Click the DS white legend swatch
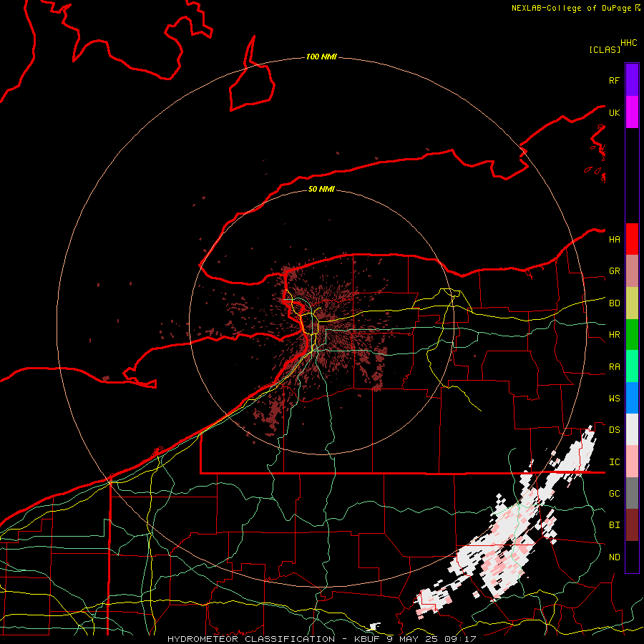Image resolution: width=644 pixels, height=644 pixels. (x=632, y=429)
